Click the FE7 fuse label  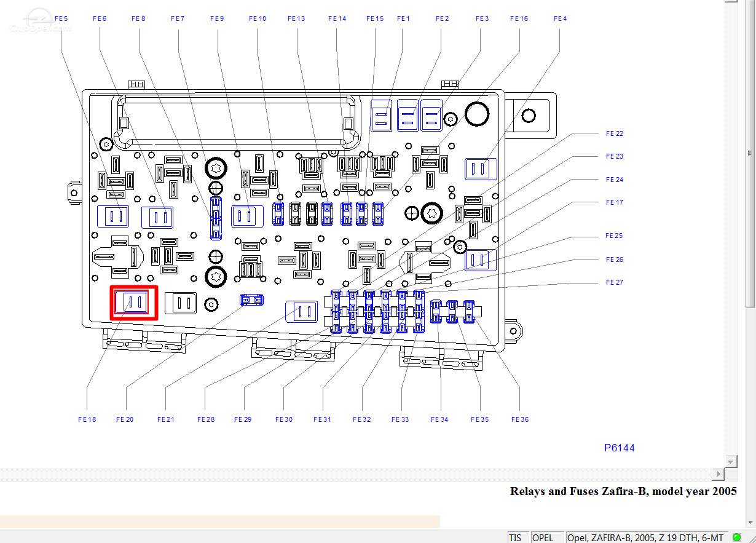point(178,18)
